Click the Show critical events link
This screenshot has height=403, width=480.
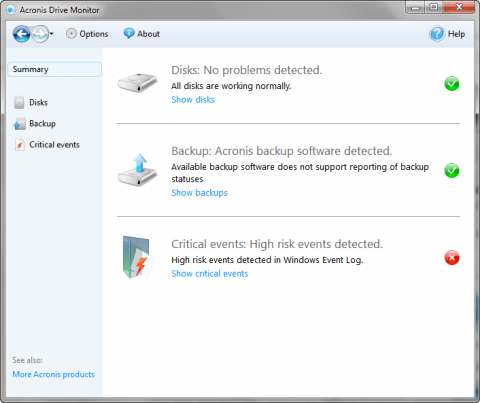210,274
